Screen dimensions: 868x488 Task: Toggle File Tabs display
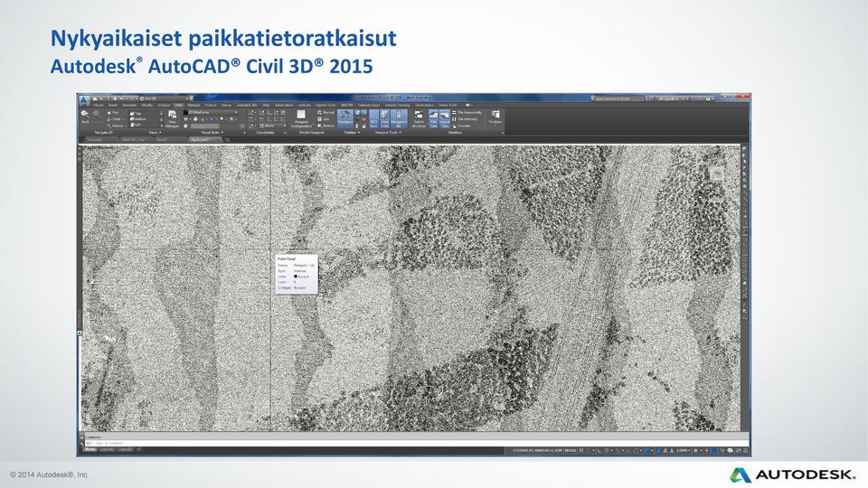[433, 118]
